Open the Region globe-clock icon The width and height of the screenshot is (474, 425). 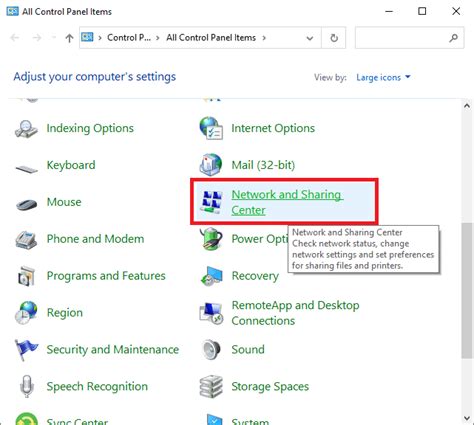click(26, 313)
